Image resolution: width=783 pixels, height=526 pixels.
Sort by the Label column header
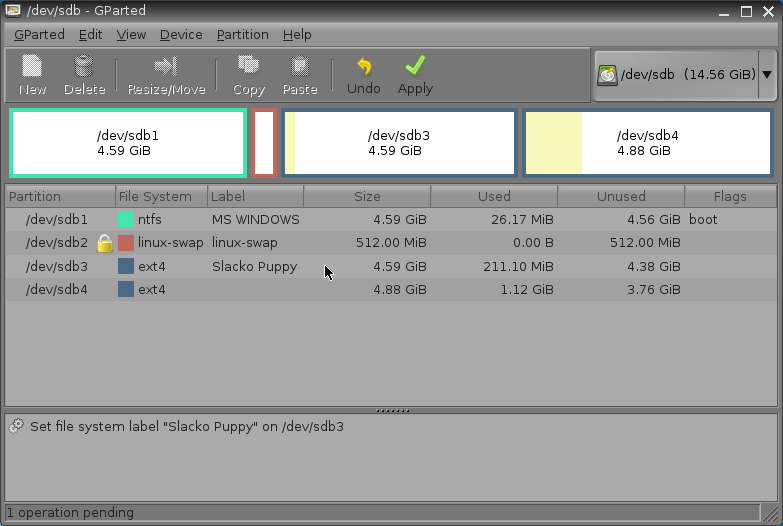click(x=255, y=196)
